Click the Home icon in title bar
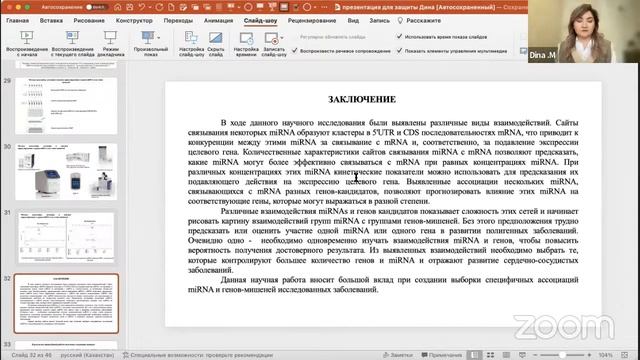Viewport: 640px width, 360px height. coord(118,7)
